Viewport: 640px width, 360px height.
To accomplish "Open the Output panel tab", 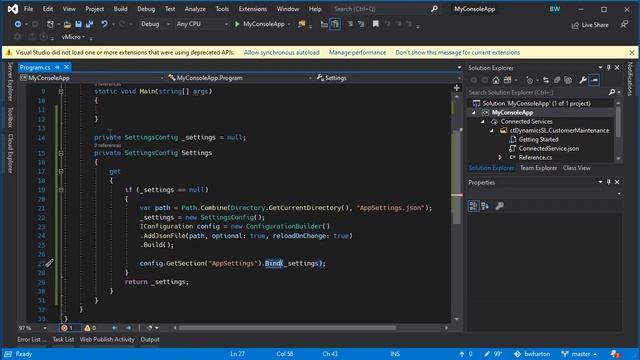I will click(x=150, y=339).
